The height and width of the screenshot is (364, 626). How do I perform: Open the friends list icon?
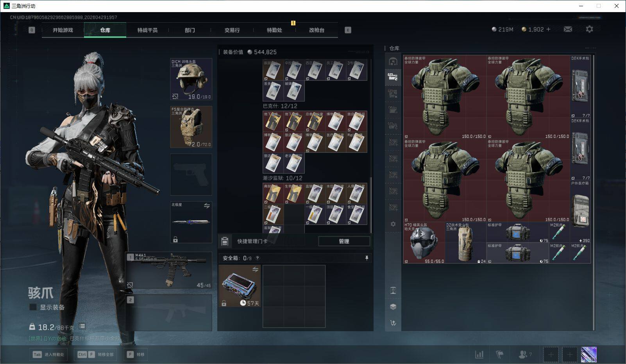pyautogui.click(x=523, y=355)
